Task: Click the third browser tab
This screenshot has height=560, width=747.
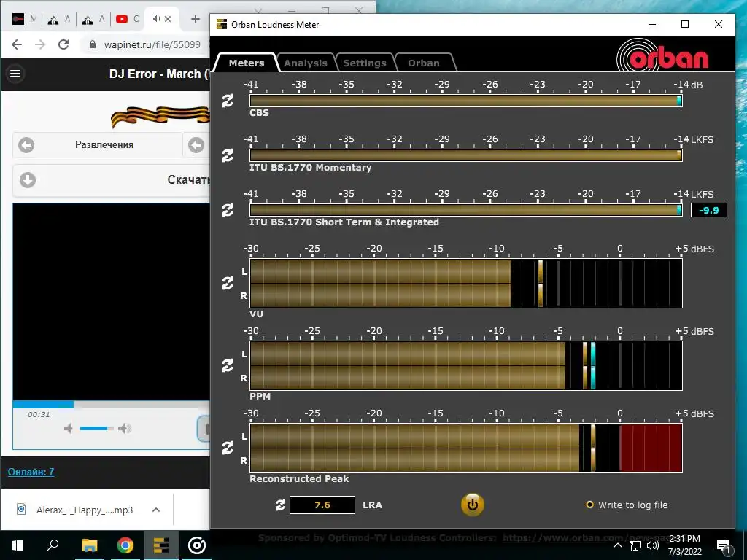Action: click(x=93, y=19)
